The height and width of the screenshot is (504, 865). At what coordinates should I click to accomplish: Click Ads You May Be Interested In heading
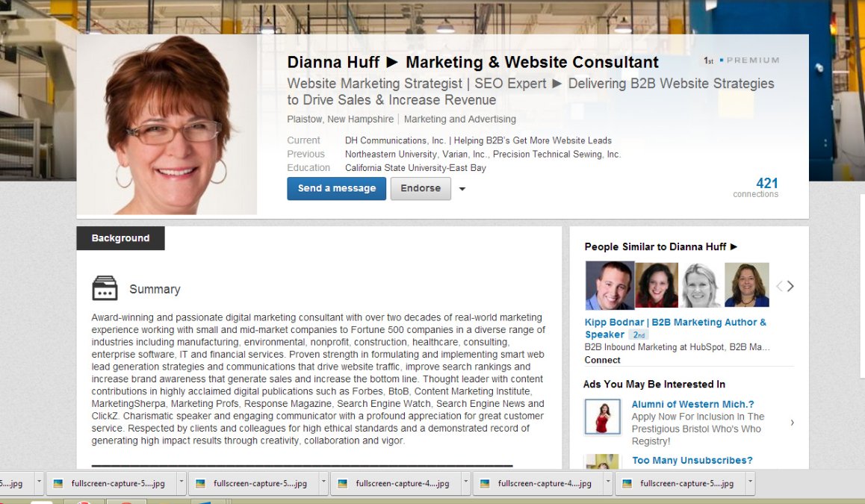tap(654, 385)
